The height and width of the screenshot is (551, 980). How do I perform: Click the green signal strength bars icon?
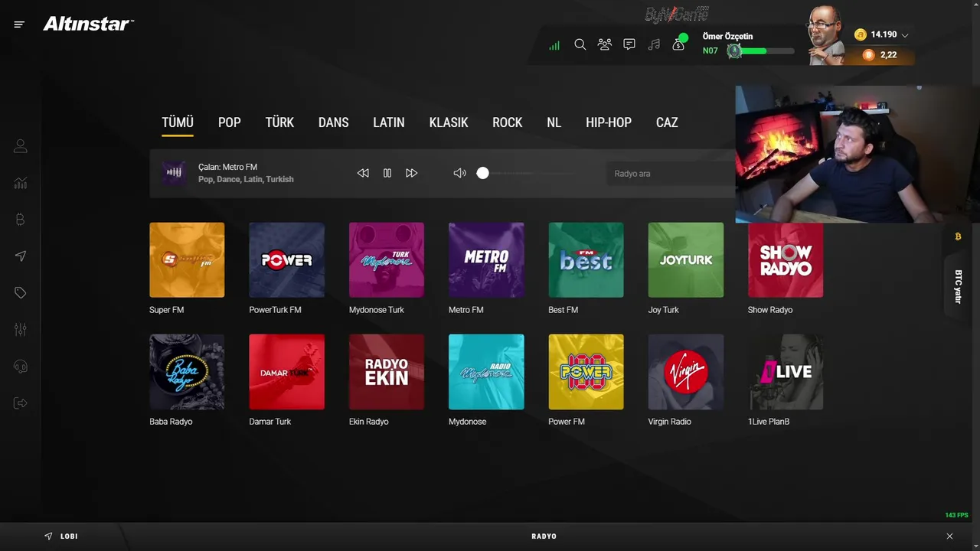[x=554, y=45]
